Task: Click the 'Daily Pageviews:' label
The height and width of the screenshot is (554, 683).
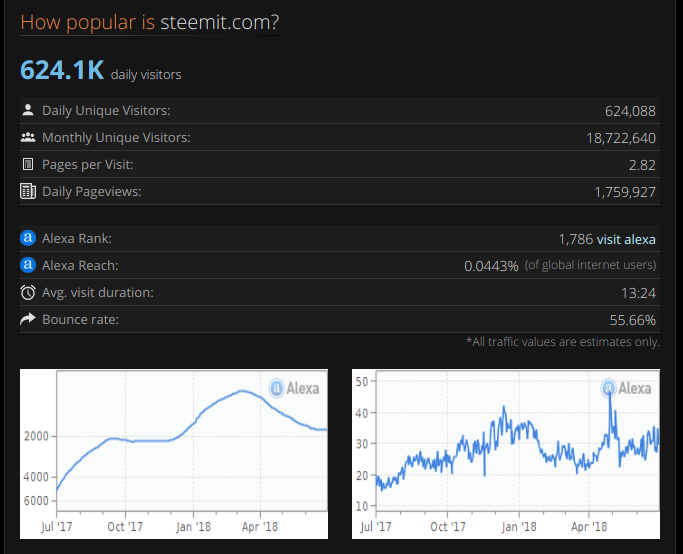Action: (x=91, y=192)
